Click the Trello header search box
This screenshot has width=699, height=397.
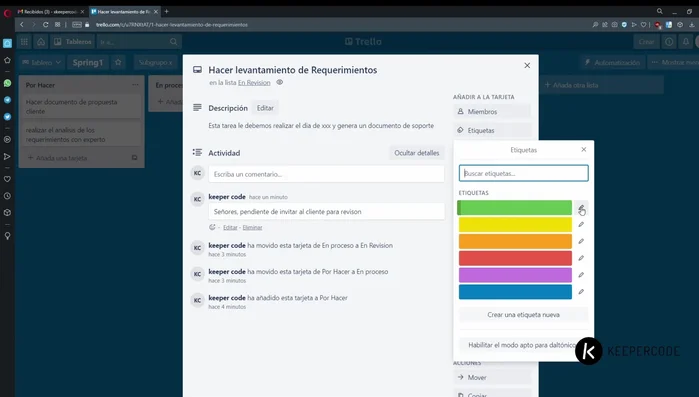(x=139, y=42)
